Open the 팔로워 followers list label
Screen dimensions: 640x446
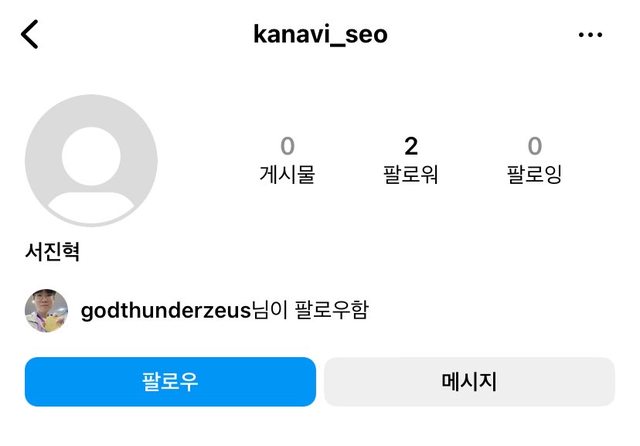coord(411,175)
